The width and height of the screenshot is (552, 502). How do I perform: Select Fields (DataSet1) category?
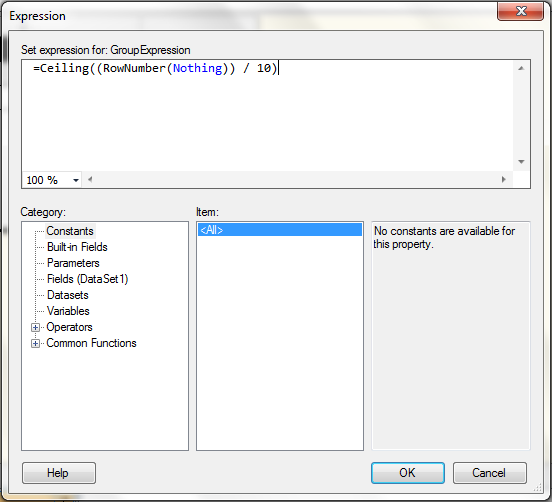(x=88, y=279)
